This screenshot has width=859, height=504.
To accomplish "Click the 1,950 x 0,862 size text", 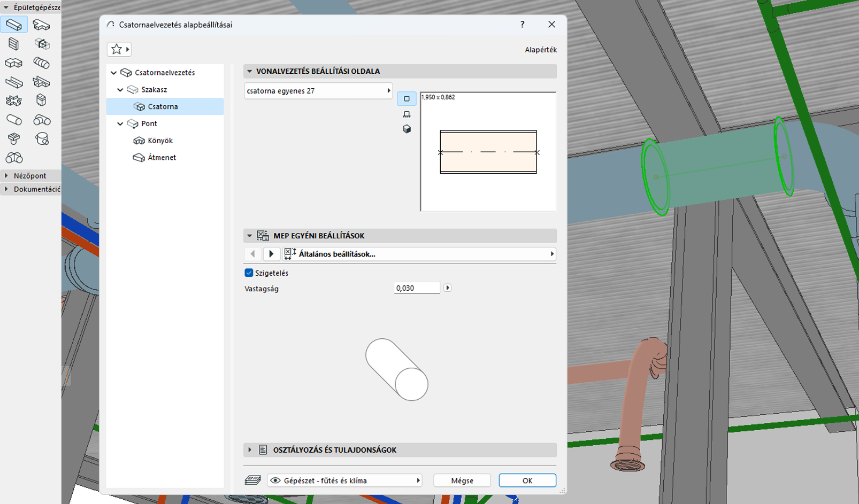I will [x=438, y=97].
